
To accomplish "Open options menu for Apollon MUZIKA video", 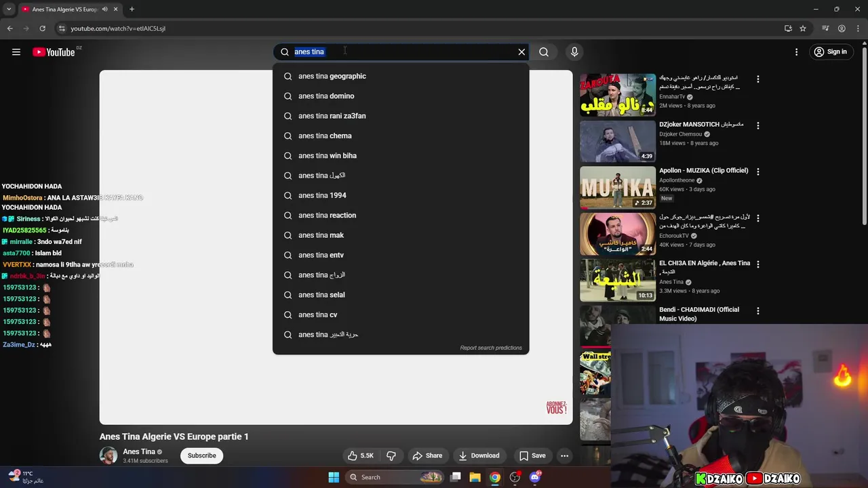I will pos(758,171).
